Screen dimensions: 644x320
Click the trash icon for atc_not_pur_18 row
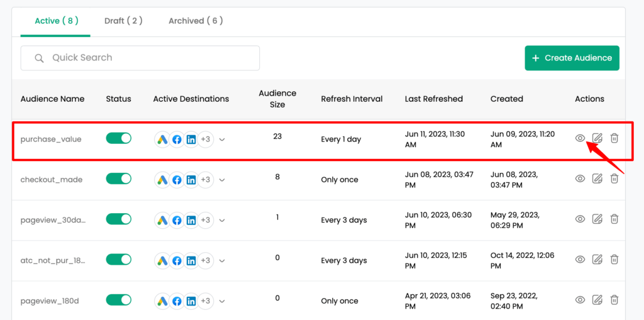coord(614,259)
